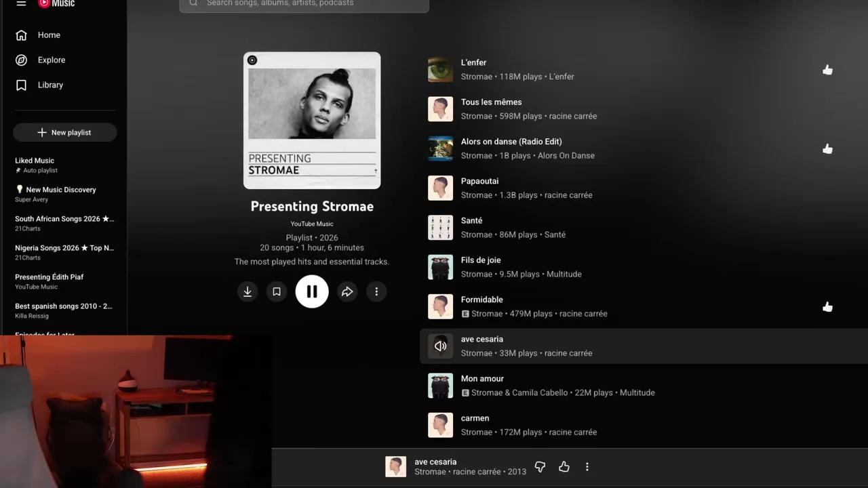Click player bar ave cesaria thumbnail

[x=395, y=466]
